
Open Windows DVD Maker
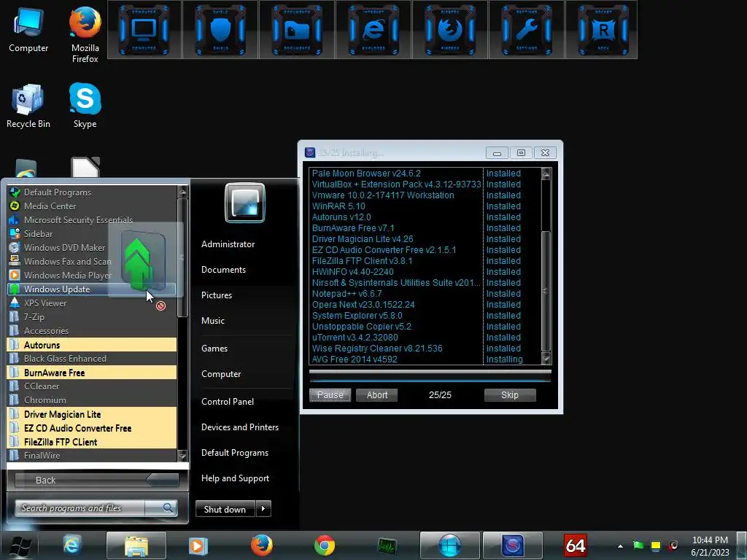[x=91, y=248]
